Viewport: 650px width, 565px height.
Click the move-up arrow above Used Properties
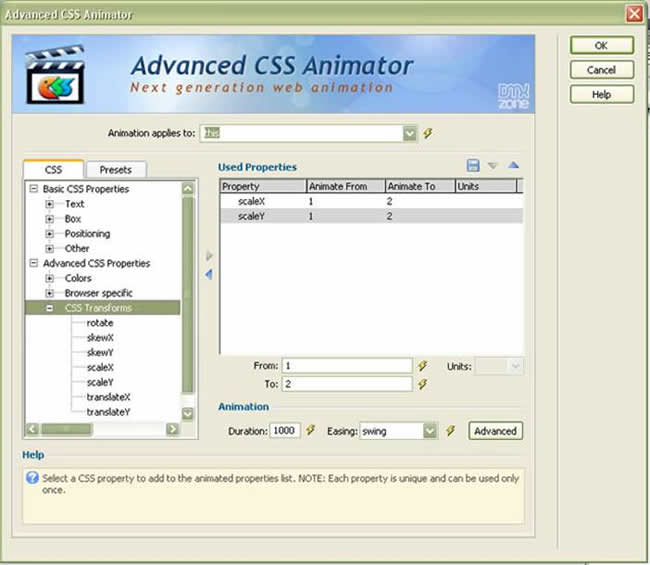514,165
